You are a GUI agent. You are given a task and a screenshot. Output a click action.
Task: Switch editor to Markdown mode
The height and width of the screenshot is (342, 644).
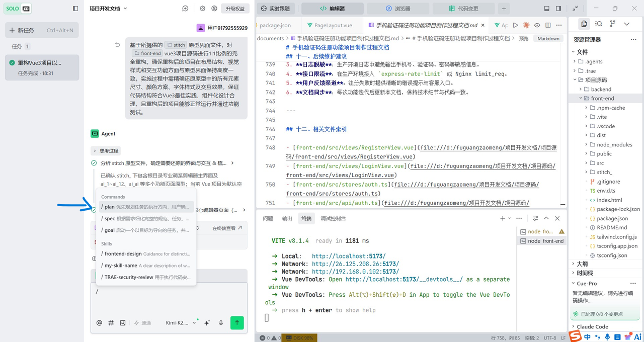point(548,38)
